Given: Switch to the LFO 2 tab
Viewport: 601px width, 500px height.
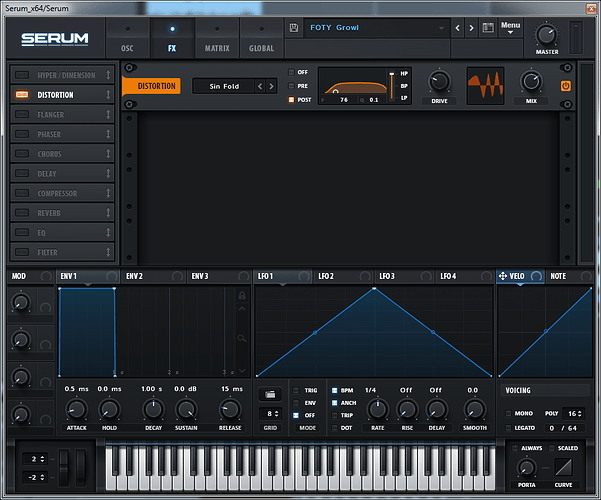Looking at the screenshot, I should click(326, 276).
